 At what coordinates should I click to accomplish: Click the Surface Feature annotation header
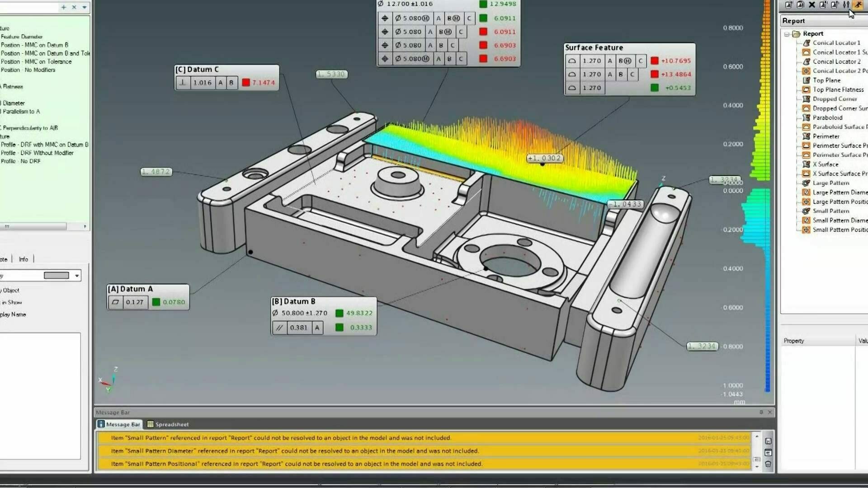click(x=594, y=47)
